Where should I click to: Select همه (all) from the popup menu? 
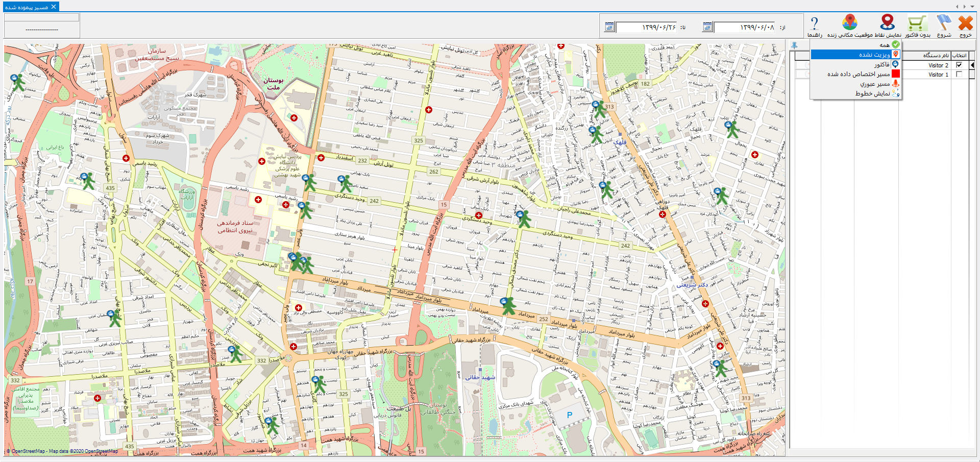coord(884,45)
